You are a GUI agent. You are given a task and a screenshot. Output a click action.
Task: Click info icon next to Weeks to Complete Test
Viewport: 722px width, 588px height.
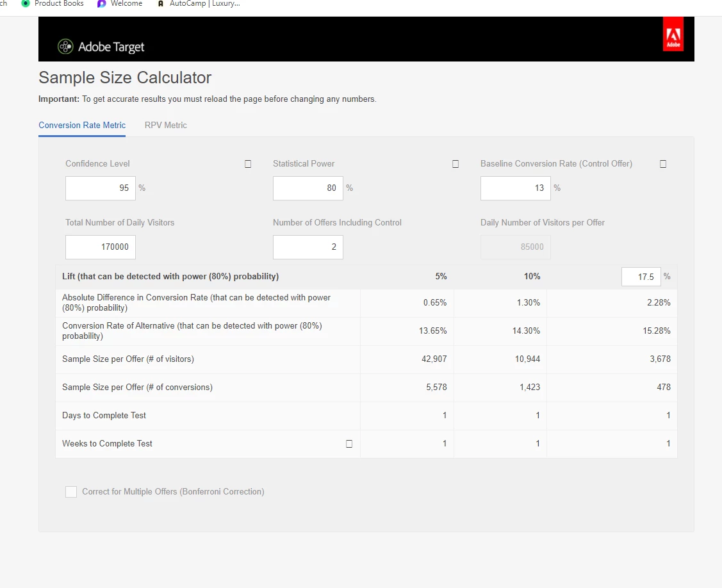click(349, 444)
